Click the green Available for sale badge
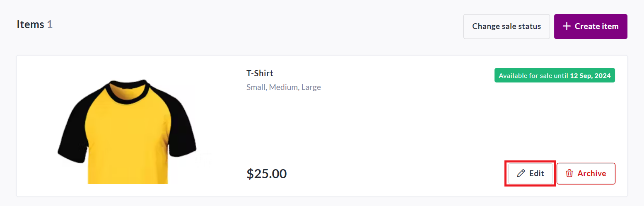This screenshot has width=644, height=206. 555,75
